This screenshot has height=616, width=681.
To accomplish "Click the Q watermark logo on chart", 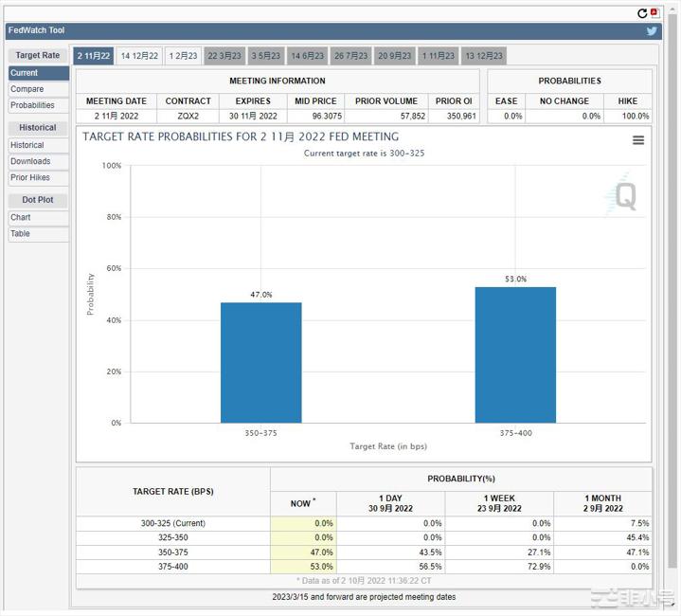I will click(625, 195).
